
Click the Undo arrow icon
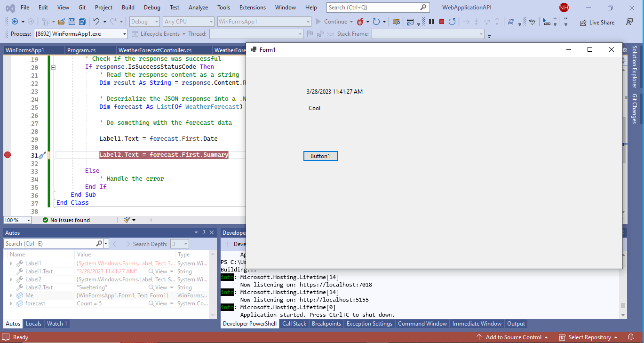[96, 22]
